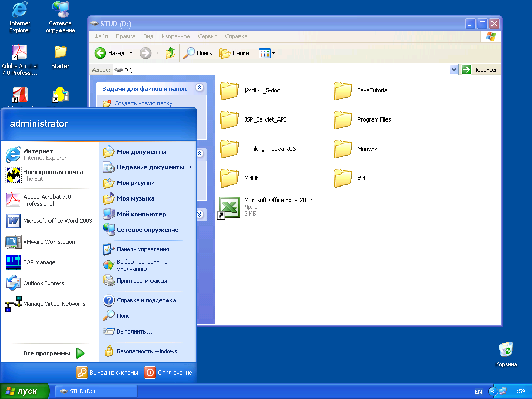Select the JavaTutorial folder
The height and width of the screenshot is (399, 532).
tap(361, 90)
